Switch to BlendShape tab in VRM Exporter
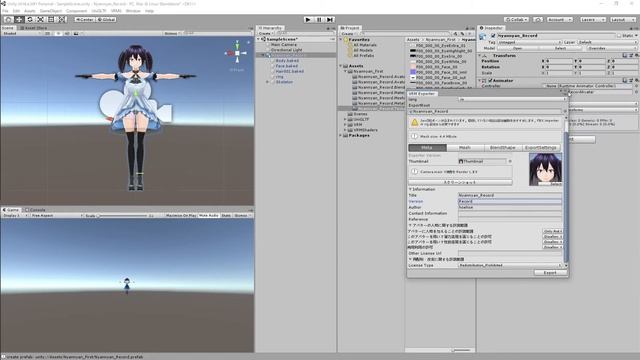 503,148
